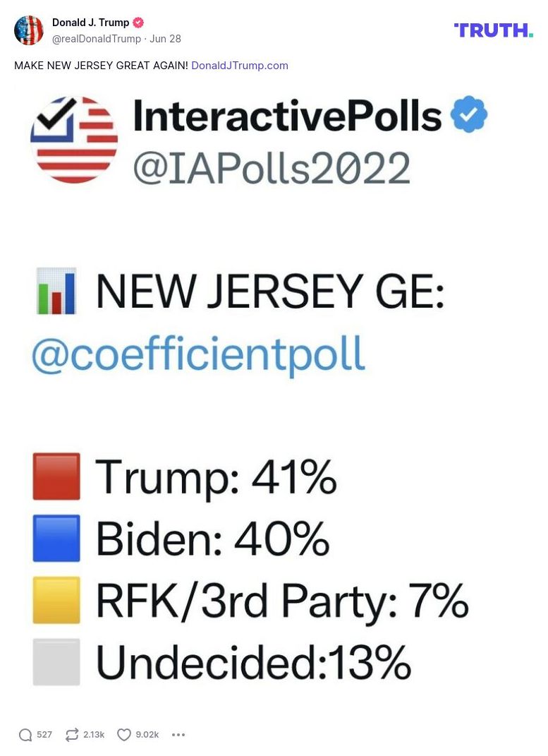Click the gray square beside Undecided
The image size is (548, 756).
click(56, 661)
